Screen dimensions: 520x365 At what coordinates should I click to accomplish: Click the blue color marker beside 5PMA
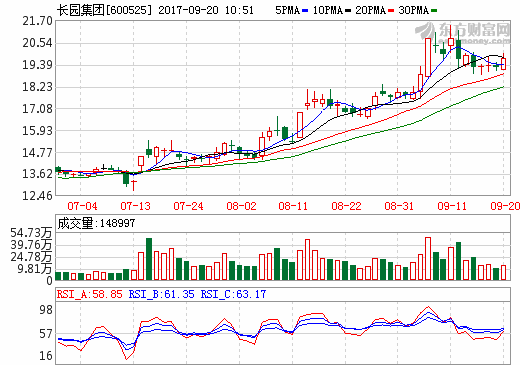click(305, 11)
